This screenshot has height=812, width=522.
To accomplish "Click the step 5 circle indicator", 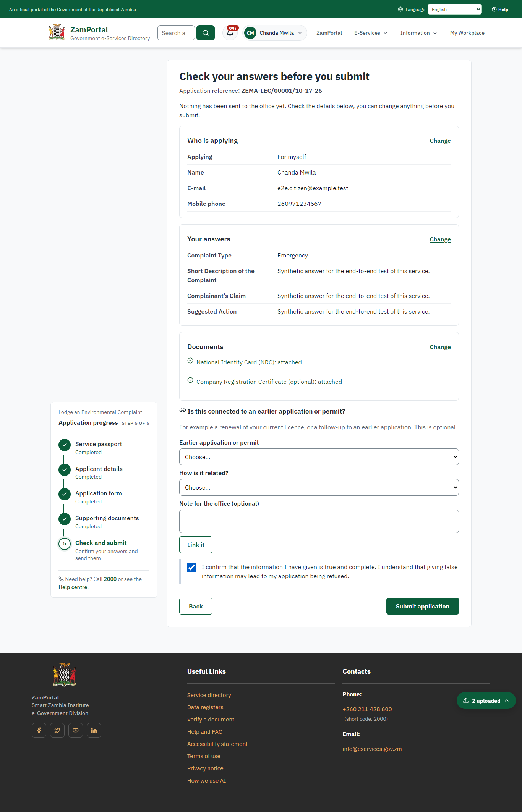I will click(x=65, y=543).
